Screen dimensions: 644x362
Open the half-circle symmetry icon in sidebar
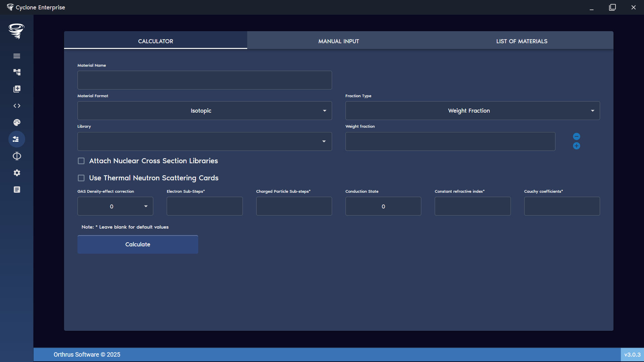[17, 156]
